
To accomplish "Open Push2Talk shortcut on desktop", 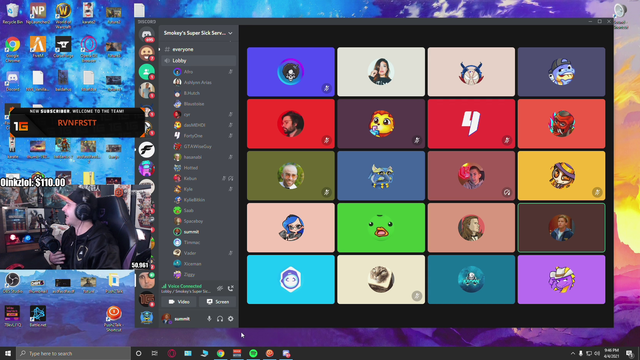I will pyautogui.click(x=114, y=319).
